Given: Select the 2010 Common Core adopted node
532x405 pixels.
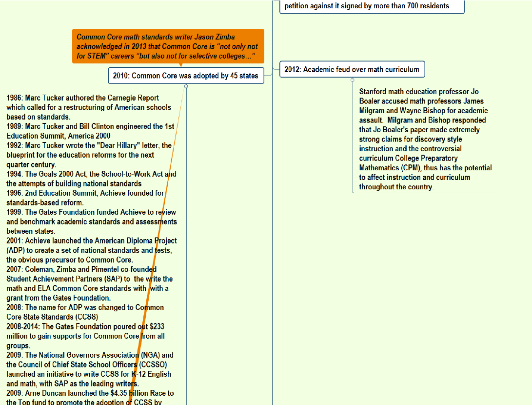Looking at the screenshot, I should (185, 76).
